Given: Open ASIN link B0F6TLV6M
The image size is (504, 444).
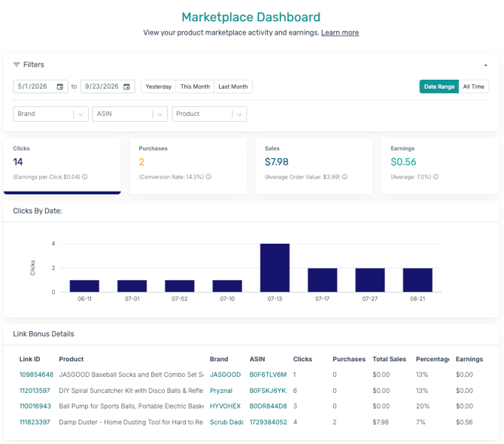Looking at the screenshot, I should 268,375.
